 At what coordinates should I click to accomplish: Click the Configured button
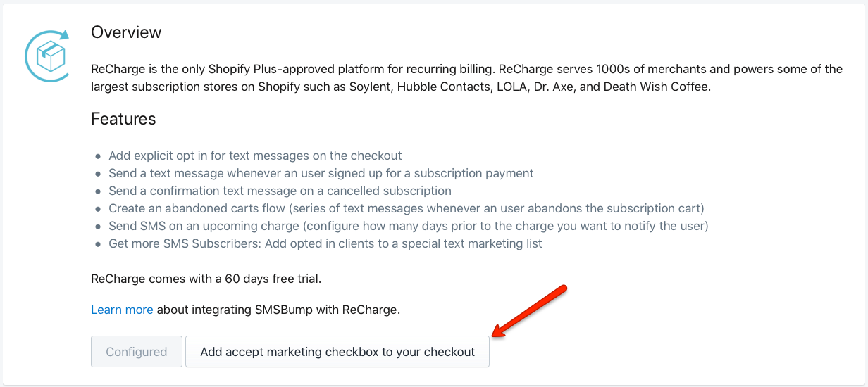pyautogui.click(x=137, y=351)
